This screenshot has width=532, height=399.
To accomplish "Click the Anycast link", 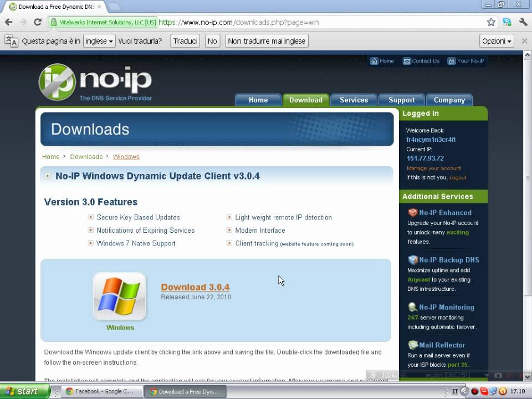I will coord(419,279).
